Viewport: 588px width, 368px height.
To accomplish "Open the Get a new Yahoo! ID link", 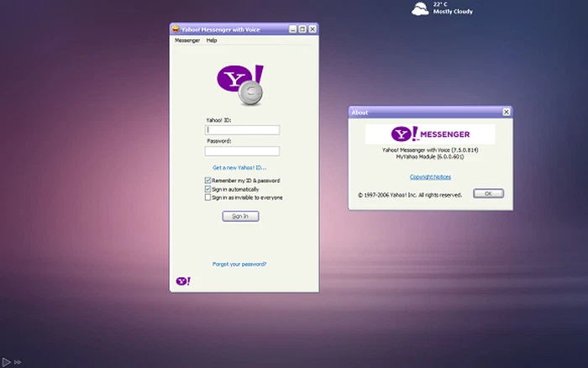I will 239,168.
